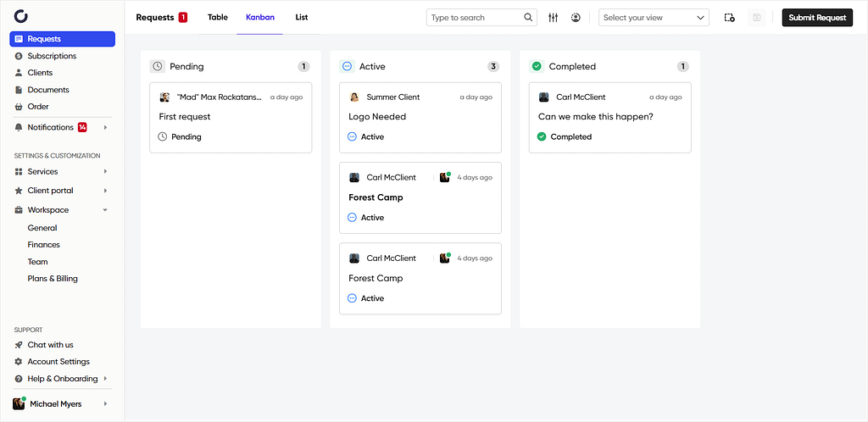Click Mad Max avatar on First request card
Image resolution: width=868 pixels, height=422 pixels.
164,97
